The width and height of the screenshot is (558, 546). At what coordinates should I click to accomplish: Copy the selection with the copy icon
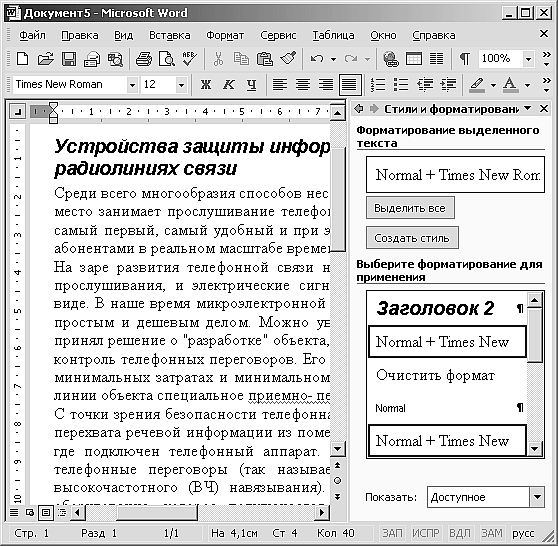[241, 59]
